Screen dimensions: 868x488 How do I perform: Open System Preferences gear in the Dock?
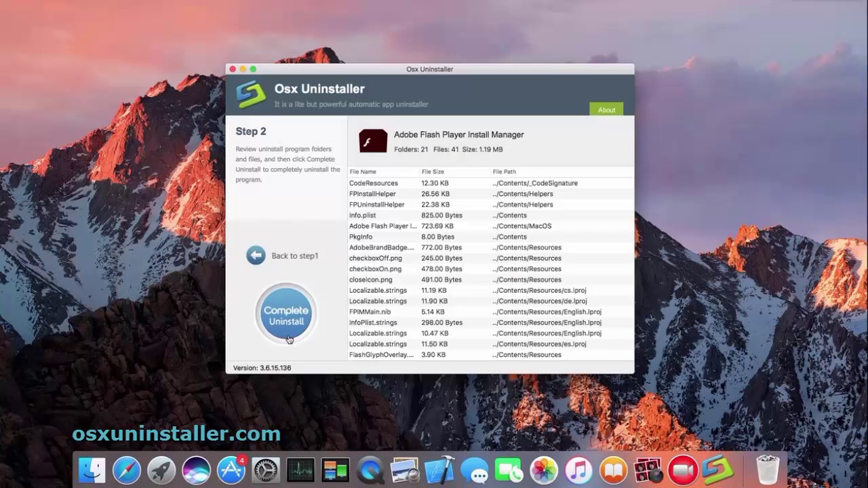(266, 470)
